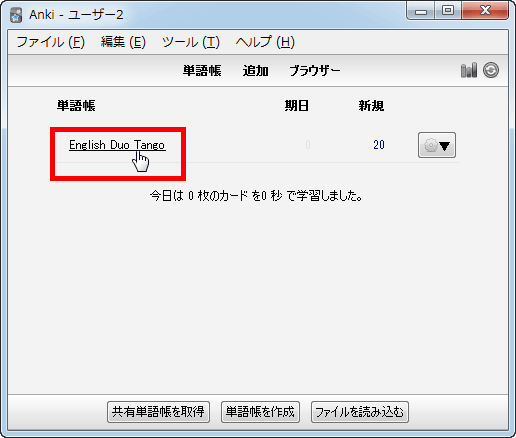Screen dimensions: 516x438
Task: Click the 単語帳を作成 button
Action: (x=260, y=412)
